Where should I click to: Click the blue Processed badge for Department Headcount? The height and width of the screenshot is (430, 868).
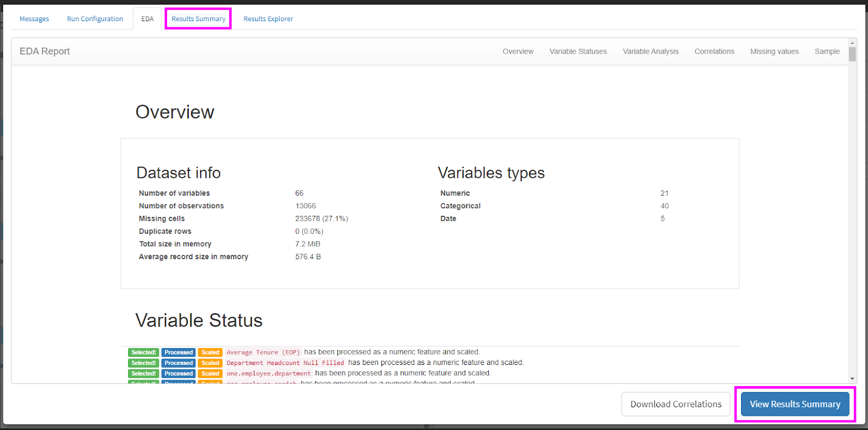(178, 363)
